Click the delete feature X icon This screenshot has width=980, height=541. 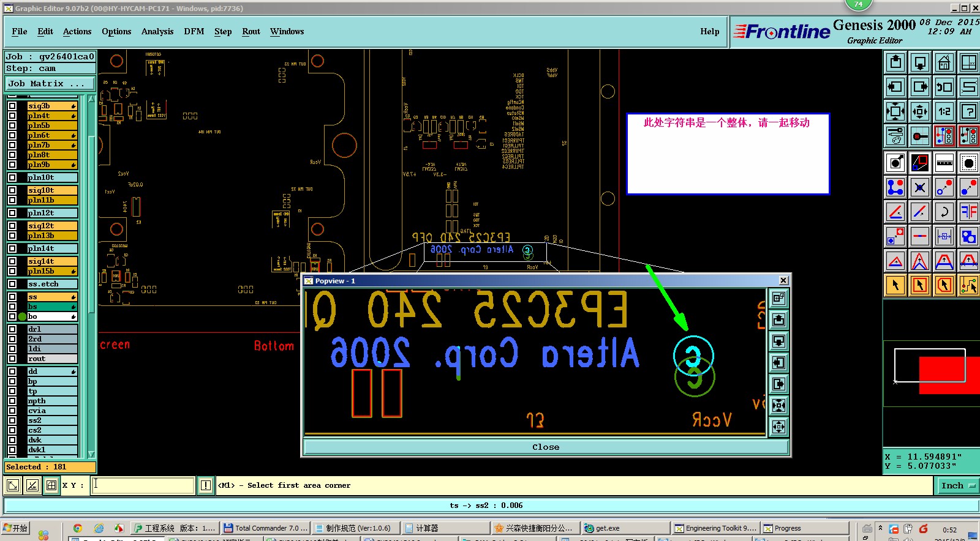(920, 187)
